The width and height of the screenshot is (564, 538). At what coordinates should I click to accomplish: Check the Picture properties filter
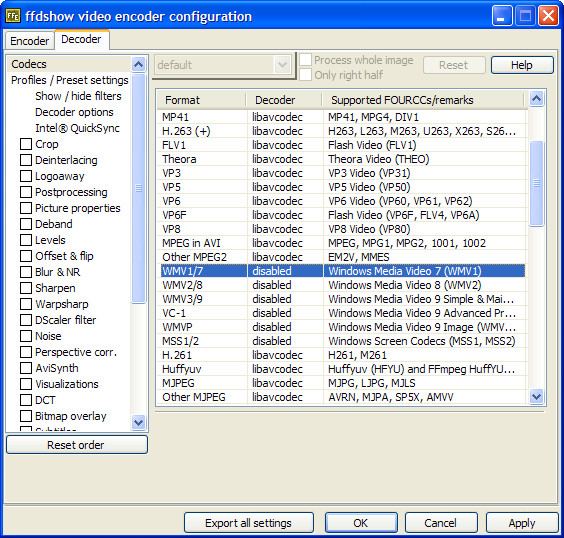point(26,208)
